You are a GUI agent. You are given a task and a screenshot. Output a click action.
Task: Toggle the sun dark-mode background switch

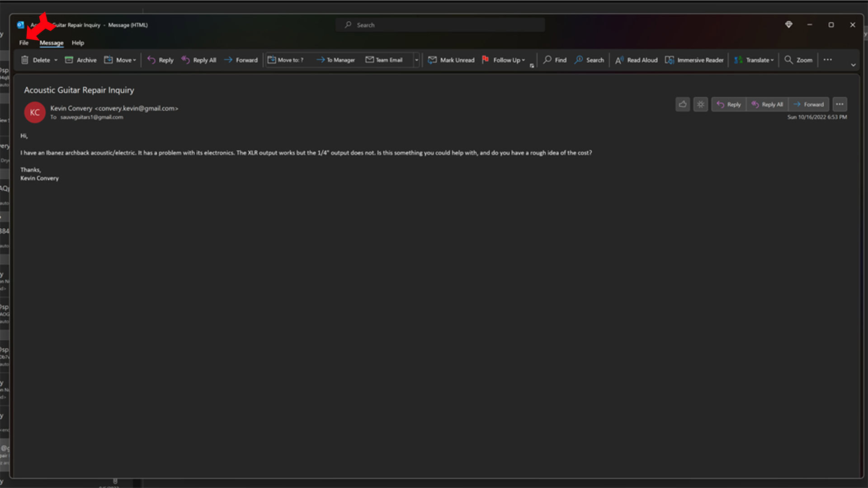701,104
